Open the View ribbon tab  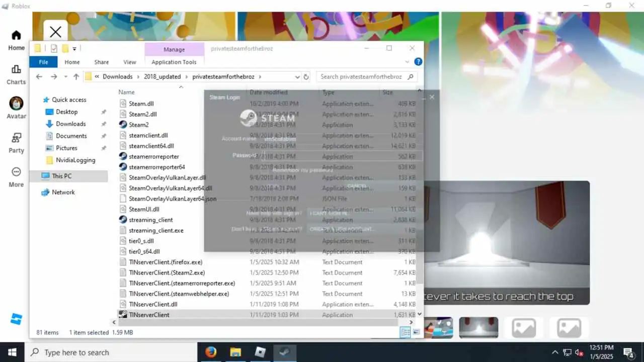pos(130,62)
